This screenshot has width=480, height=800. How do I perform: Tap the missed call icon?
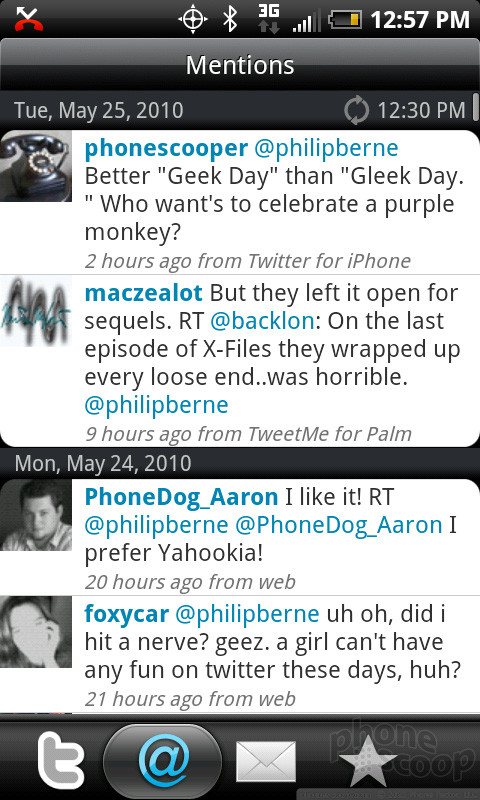click(x=29, y=19)
